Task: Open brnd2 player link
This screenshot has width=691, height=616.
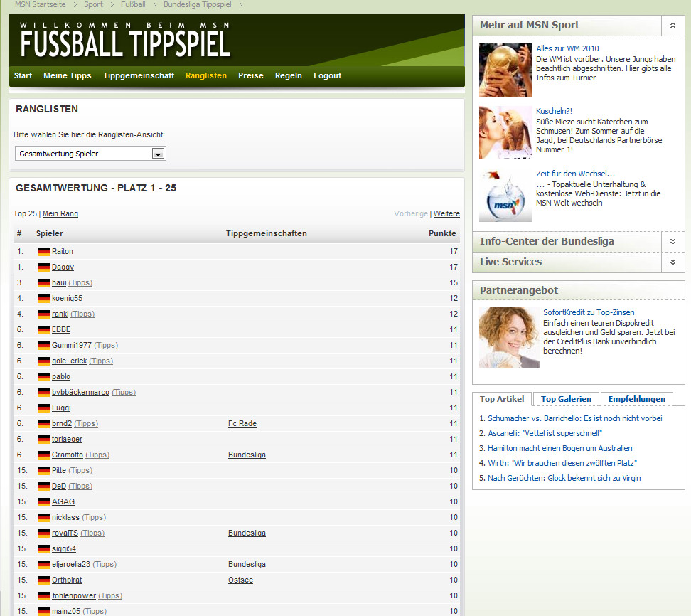Action: tap(62, 423)
